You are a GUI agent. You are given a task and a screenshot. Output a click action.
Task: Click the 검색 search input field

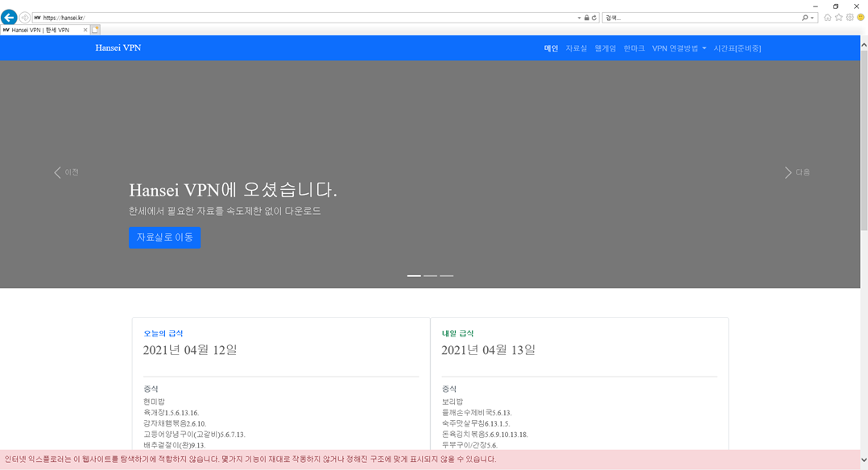701,18
